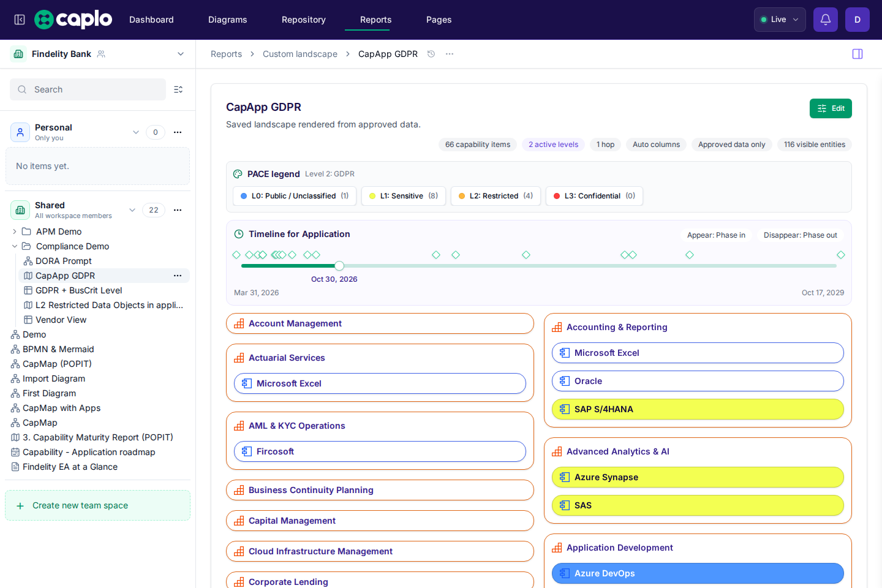Open the Dashboard menu
This screenshot has width=882, height=588.
tap(151, 20)
